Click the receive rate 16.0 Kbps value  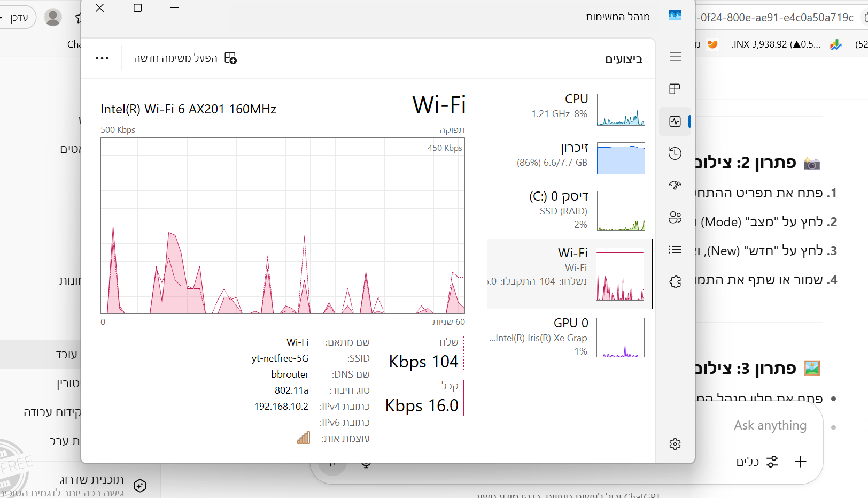coord(422,406)
